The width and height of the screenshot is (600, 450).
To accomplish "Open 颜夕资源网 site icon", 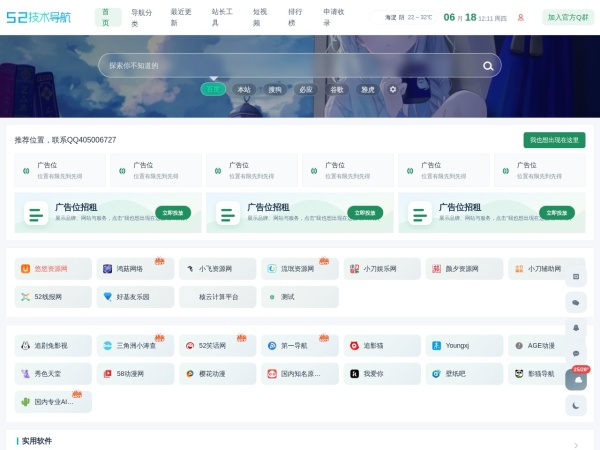I will click(436, 269).
